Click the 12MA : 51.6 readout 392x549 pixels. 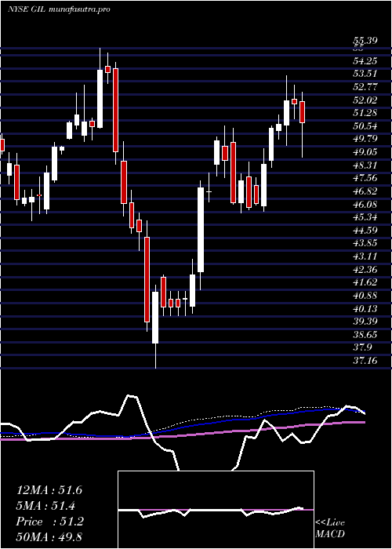pyautogui.click(x=49, y=490)
